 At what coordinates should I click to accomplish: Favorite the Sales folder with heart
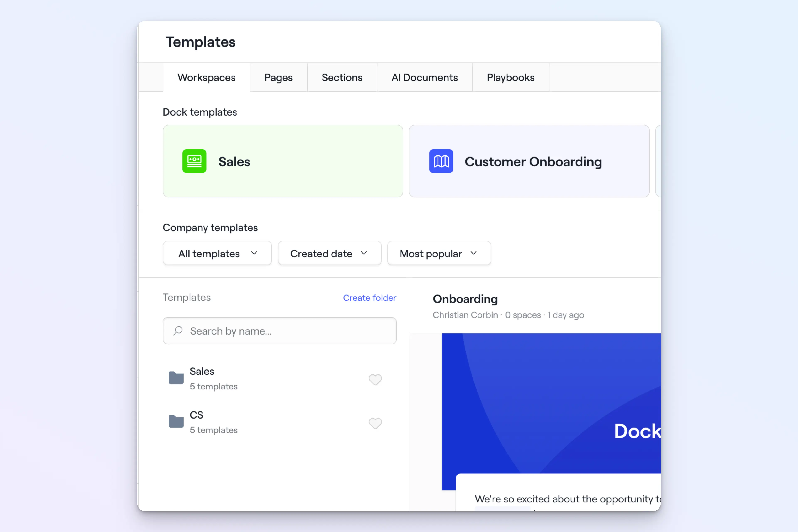click(x=375, y=379)
